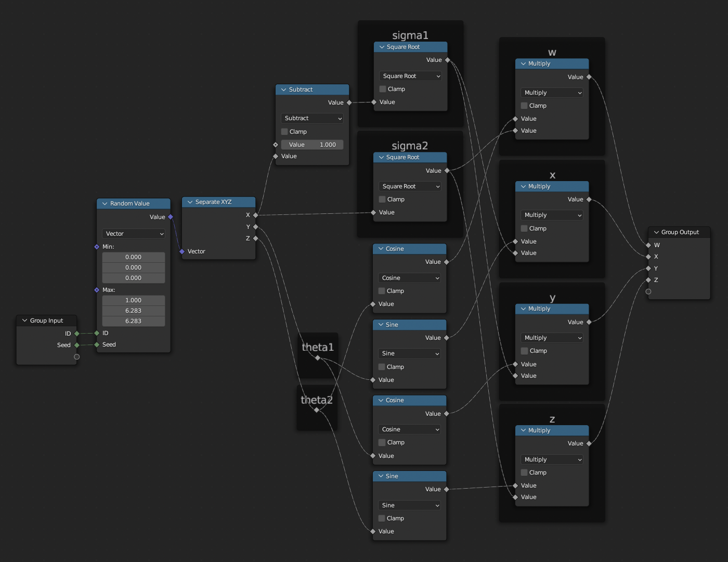This screenshot has height=562, width=728.
Task: Click the W input socket on Group Output
Action: (648, 245)
